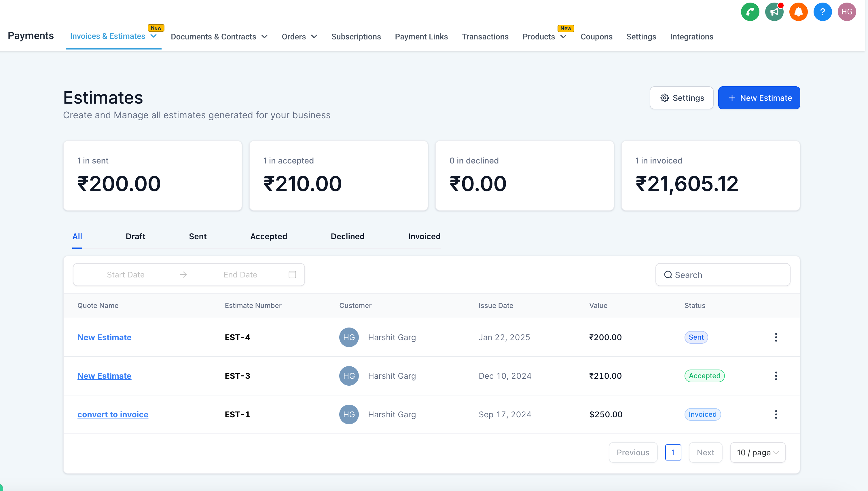
Task: Open the HG user profile avatar
Action: tap(846, 12)
